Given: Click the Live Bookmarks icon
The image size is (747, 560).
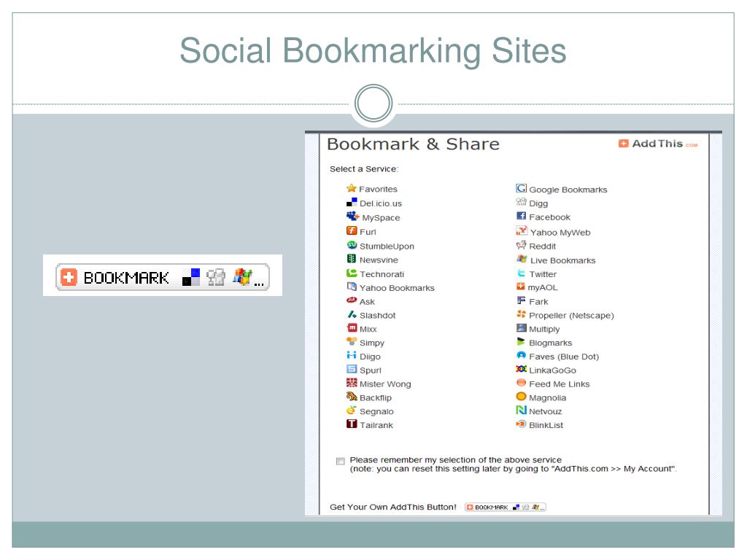Looking at the screenshot, I should coord(522,259).
